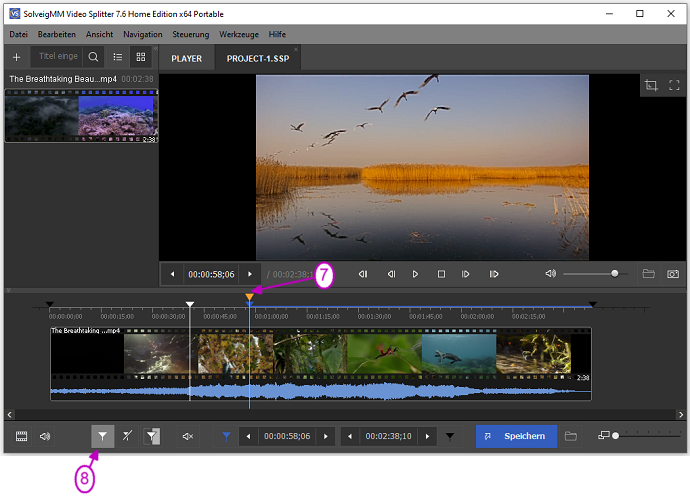Jump to previous marker in player

(363, 274)
